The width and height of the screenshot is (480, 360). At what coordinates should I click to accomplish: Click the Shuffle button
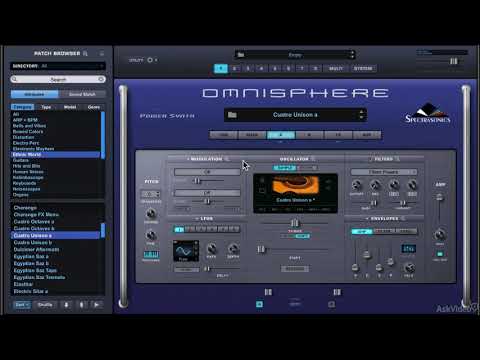coord(45,305)
